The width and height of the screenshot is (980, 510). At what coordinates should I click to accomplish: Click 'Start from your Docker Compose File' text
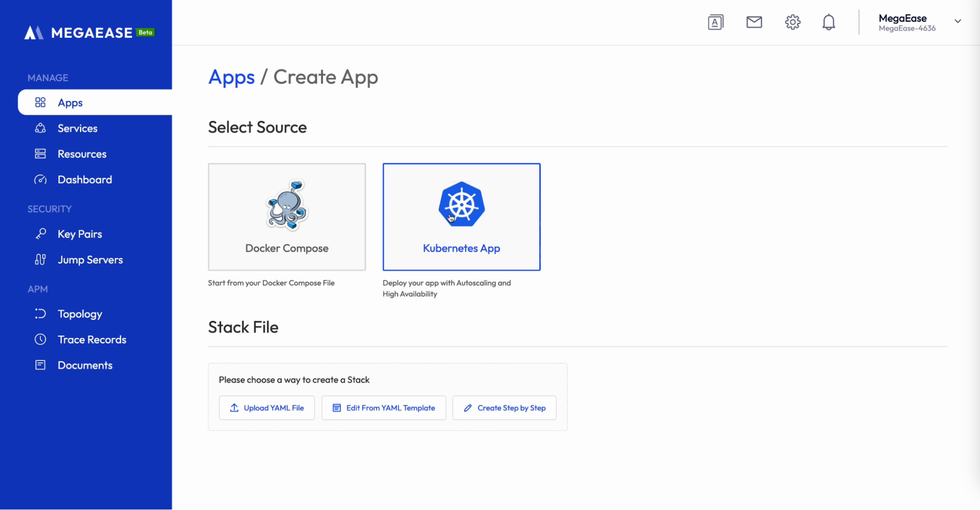coord(271,283)
